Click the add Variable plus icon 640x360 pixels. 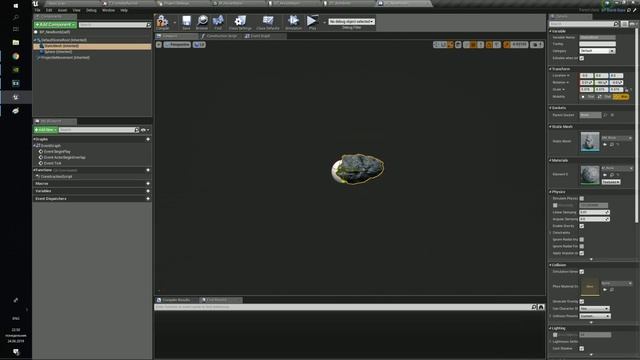(148, 191)
